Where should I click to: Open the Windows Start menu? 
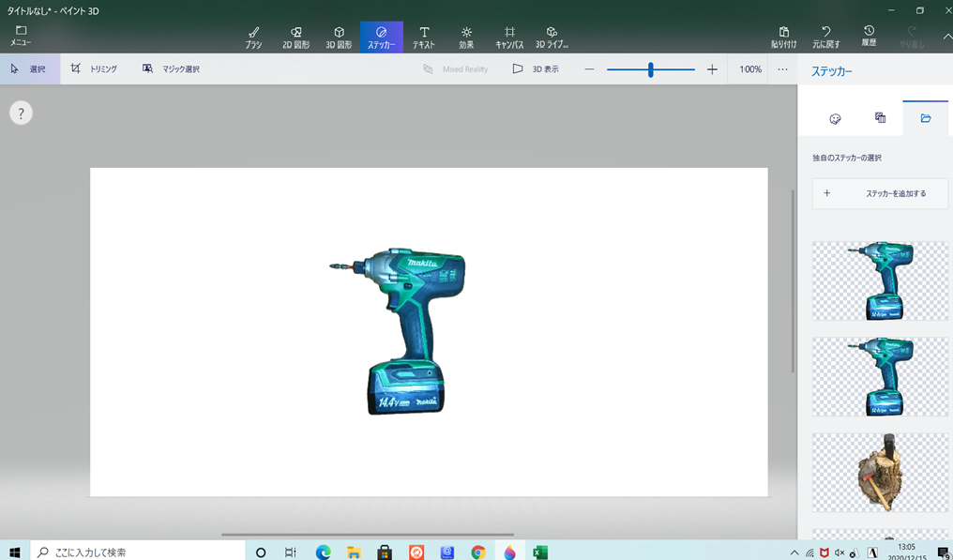(15, 552)
